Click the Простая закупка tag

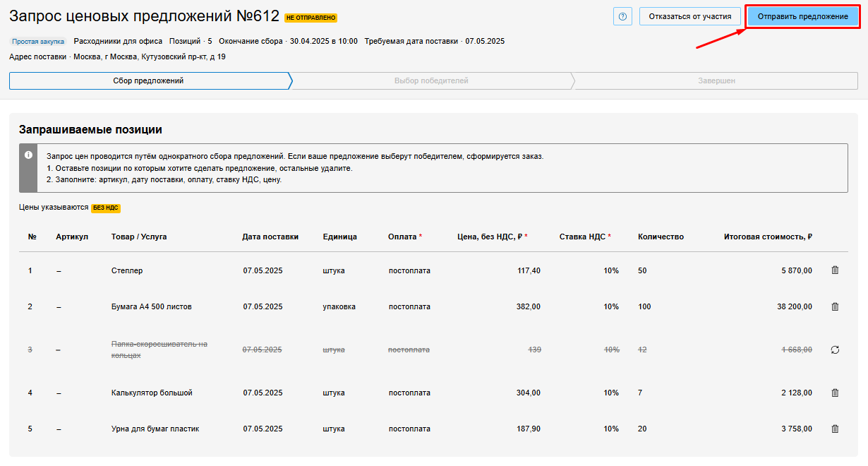(x=38, y=42)
